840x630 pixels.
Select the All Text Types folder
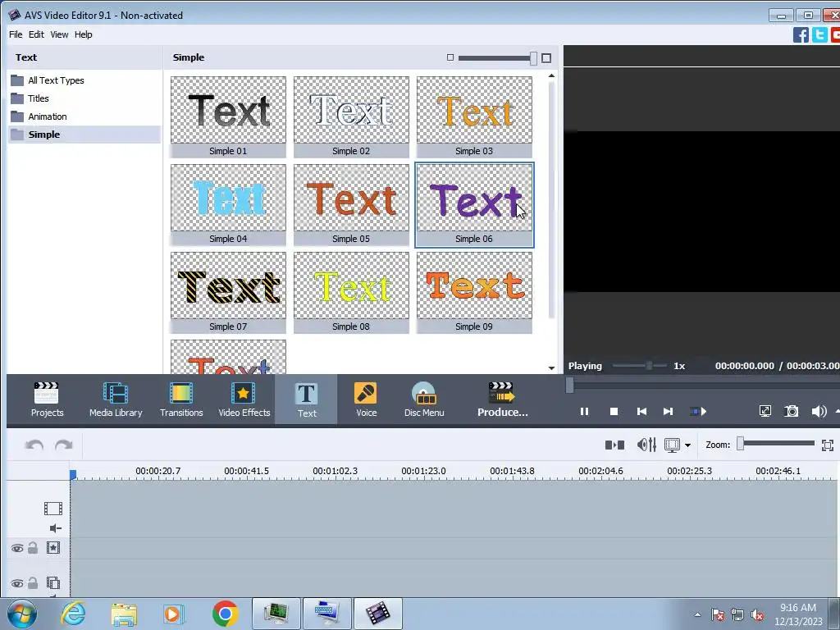pos(84,80)
